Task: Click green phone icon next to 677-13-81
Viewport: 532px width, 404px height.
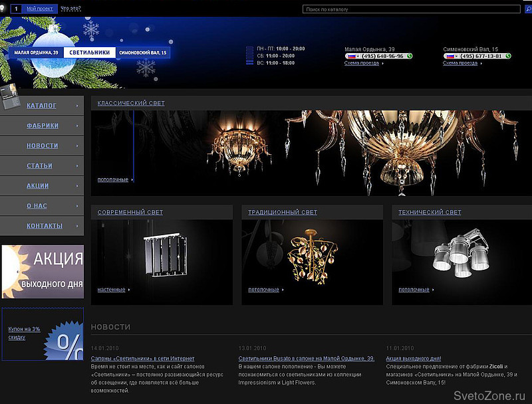Action: [508, 56]
